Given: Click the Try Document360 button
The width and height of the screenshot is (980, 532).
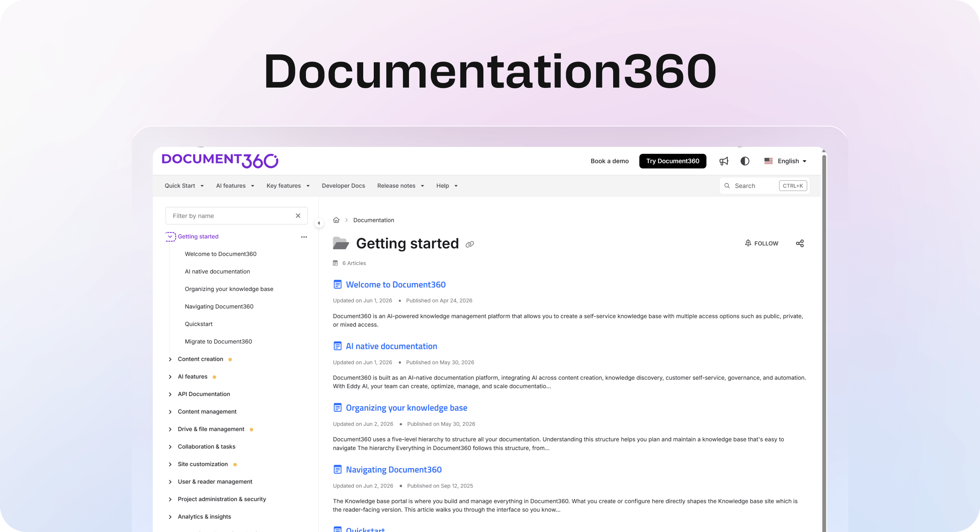Looking at the screenshot, I should pyautogui.click(x=672, y=161).
